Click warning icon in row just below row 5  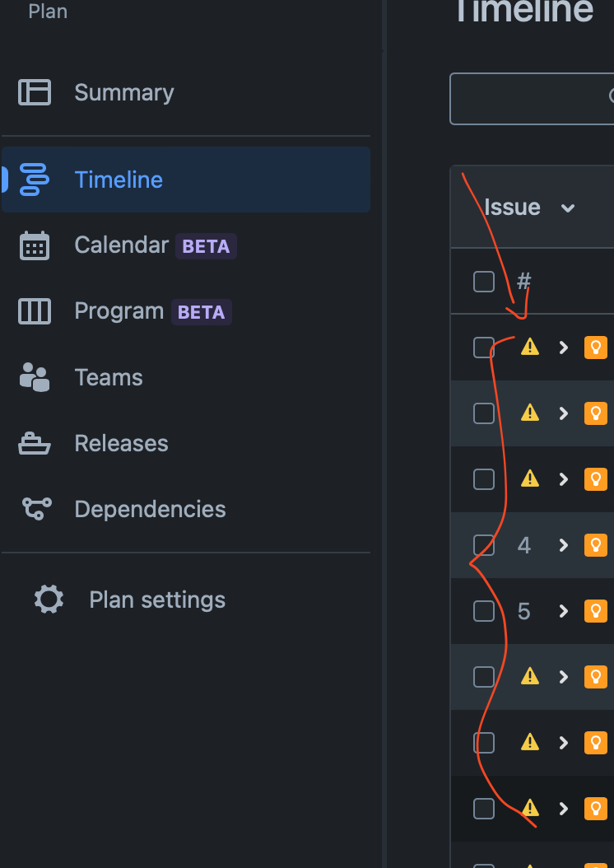click(530, 676)
